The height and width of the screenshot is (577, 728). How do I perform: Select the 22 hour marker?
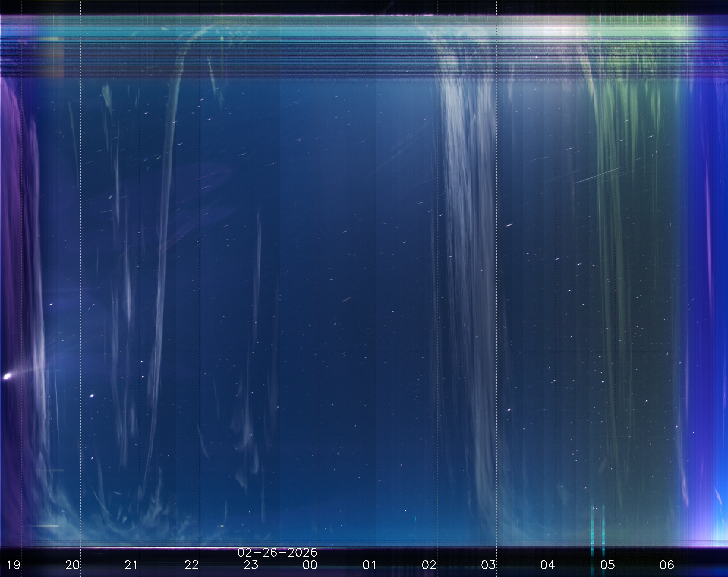[191, 565]
